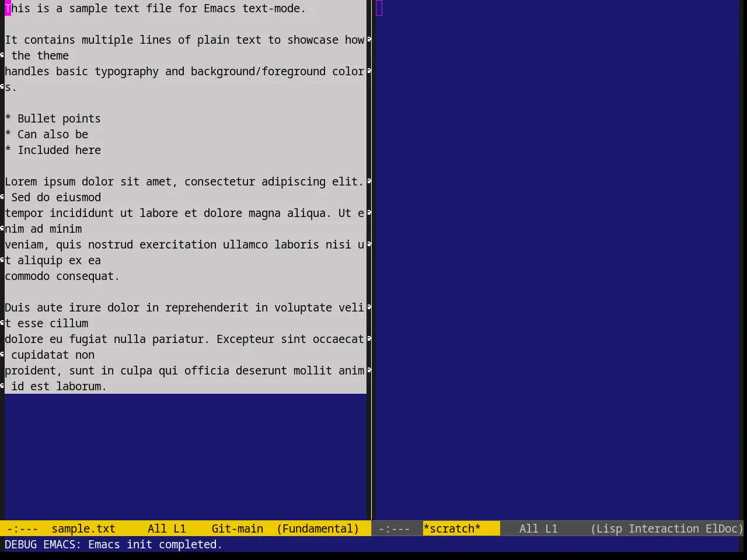Click the continuation arrow before 'cupidatat non'
The width and height of the screenshot is (747, 560).
2,355
